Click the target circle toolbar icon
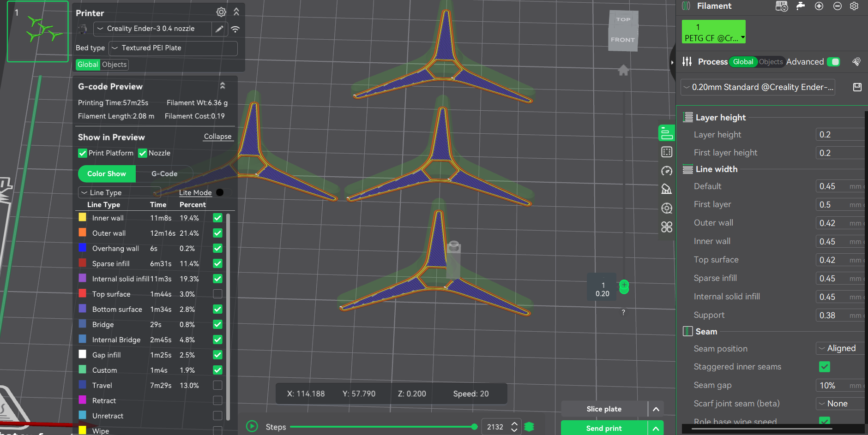The image size is (868, 435). [x=667, y=208]
